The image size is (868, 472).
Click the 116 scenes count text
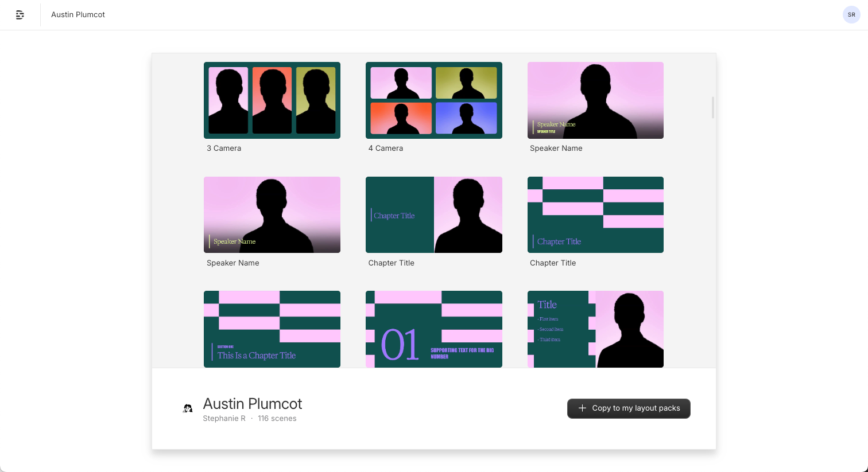tap(277, 419)
